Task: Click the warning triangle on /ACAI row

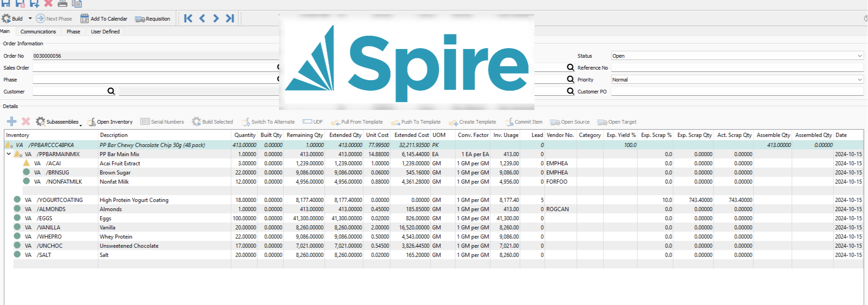Action: [x=26, y=163]
